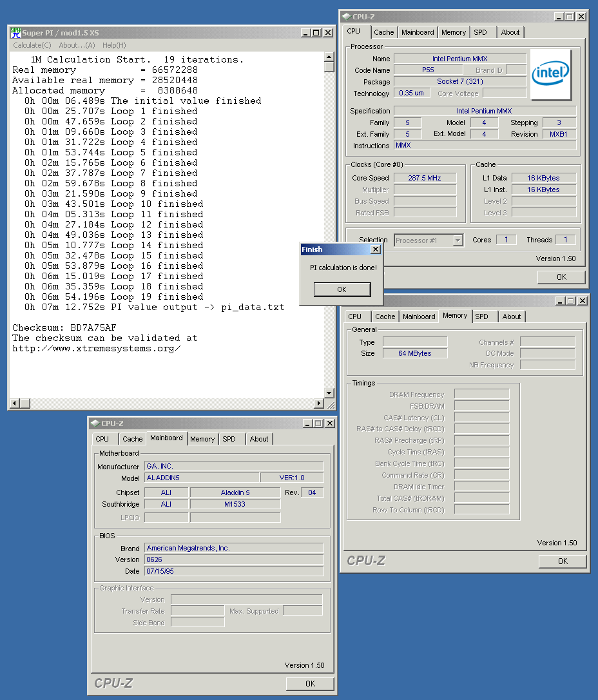Select CPU tab in the Memory CPU-Z window
Screen dimensions: 598x700
[355, 316]
